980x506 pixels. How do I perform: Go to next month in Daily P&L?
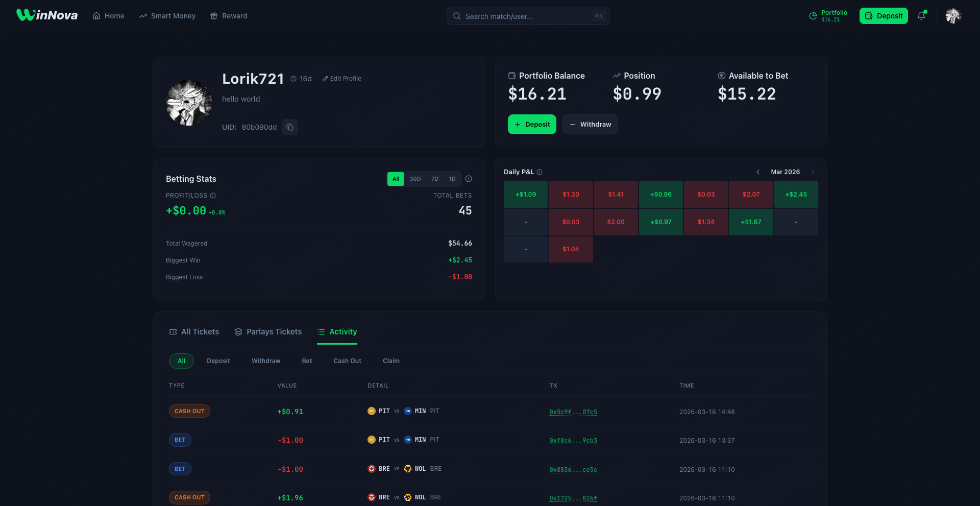point(813,172)
